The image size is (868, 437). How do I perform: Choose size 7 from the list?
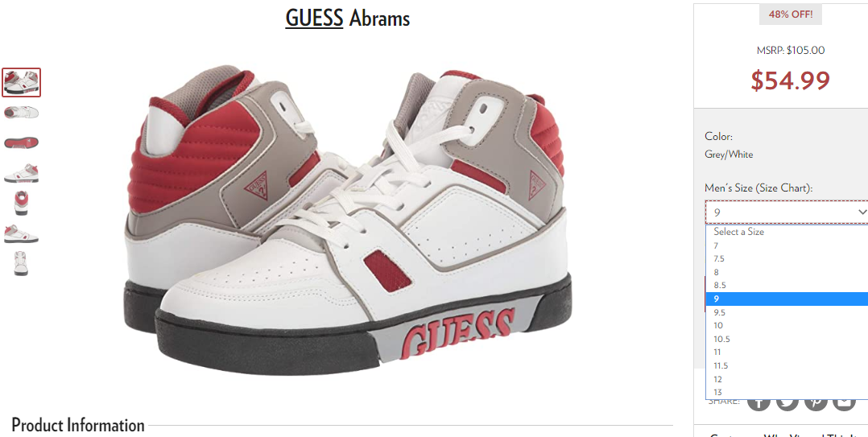pyautogui.click(x=787, y=245)
